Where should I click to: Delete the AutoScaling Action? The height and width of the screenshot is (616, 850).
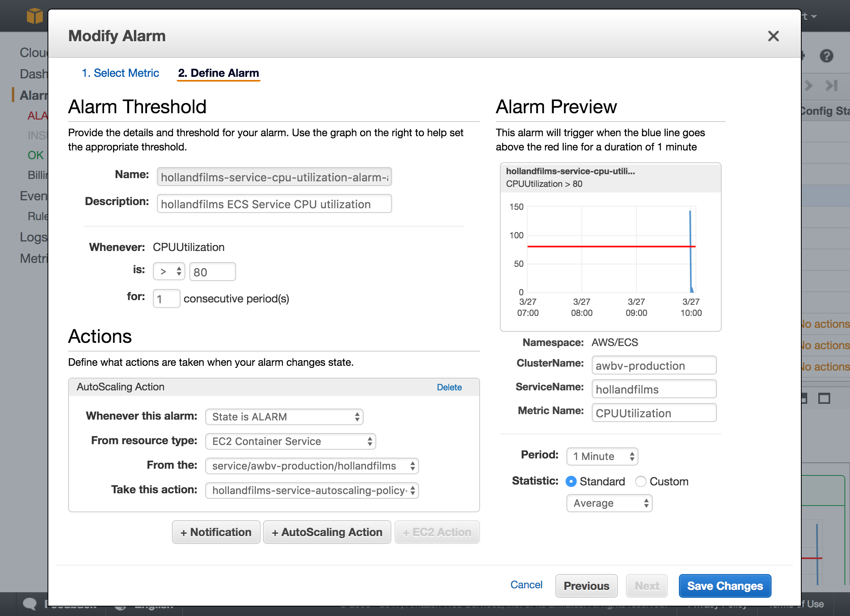(x=449, y=387)
